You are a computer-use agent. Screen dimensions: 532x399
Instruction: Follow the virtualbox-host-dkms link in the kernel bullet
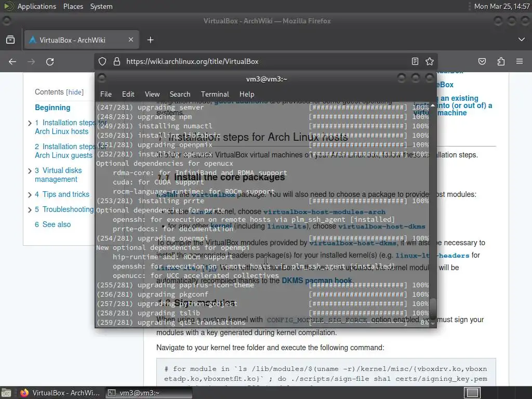tap(382, 227)
